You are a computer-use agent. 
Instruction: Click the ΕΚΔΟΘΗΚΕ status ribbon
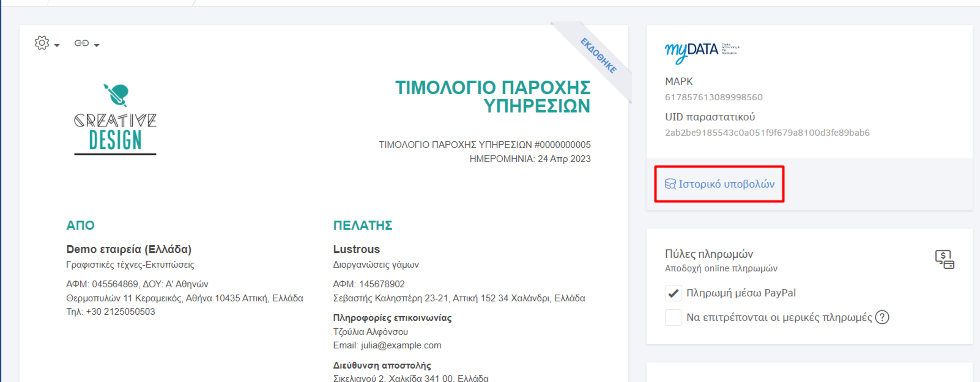pos(598,55)
